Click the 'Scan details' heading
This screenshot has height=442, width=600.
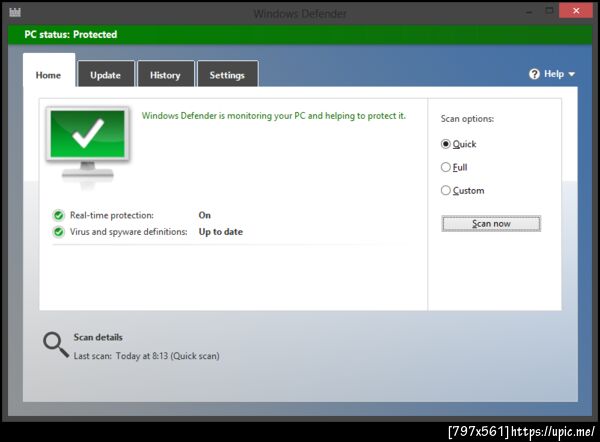98,337
